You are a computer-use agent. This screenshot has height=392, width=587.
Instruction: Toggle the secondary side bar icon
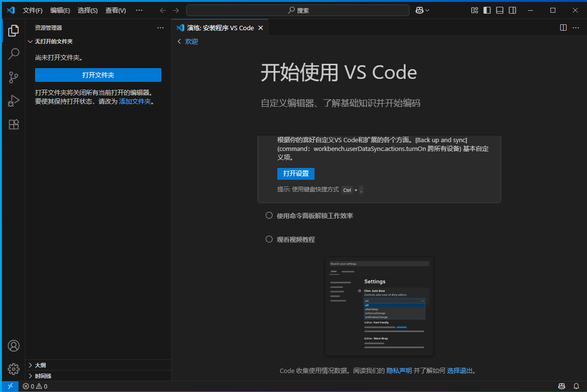coord(512,10)
